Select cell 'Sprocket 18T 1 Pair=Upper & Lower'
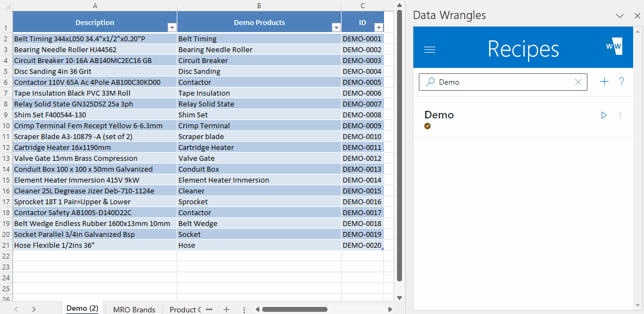This screenshot has height=314, width=644. tap(95, 202)
